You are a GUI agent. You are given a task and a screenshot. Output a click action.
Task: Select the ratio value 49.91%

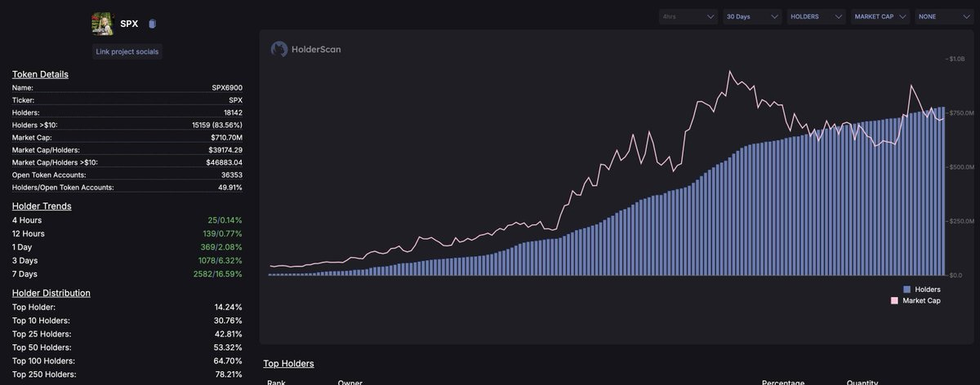coord(229,188)
